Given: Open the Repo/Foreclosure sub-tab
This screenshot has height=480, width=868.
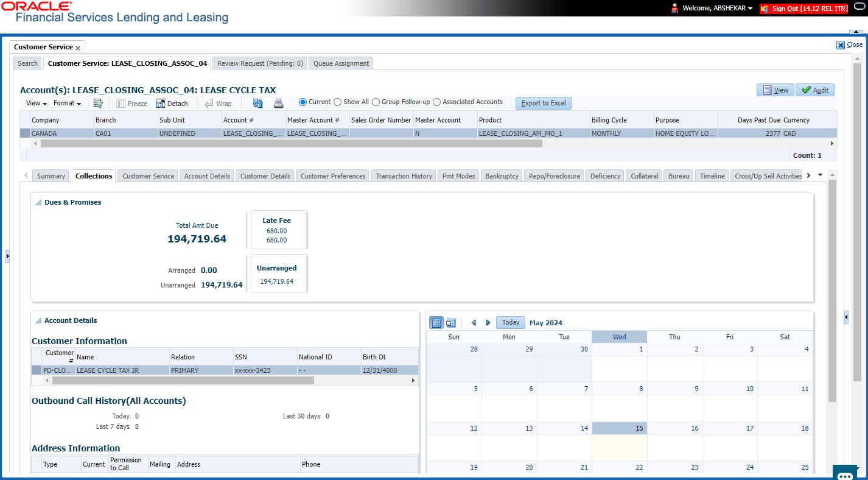Looking at the screenshot, I should coord(555,176).
